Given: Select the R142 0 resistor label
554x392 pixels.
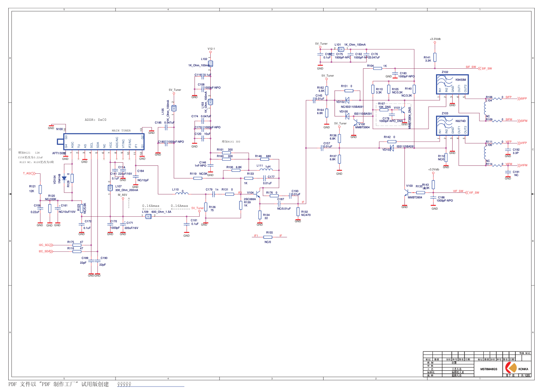Looking at the screenshot, I should coord(389,137).
